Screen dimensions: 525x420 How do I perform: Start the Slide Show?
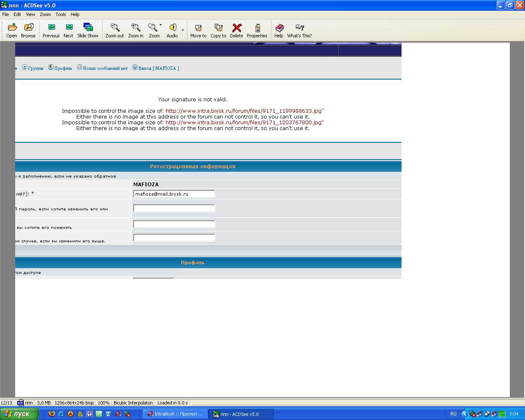point(88,30)
